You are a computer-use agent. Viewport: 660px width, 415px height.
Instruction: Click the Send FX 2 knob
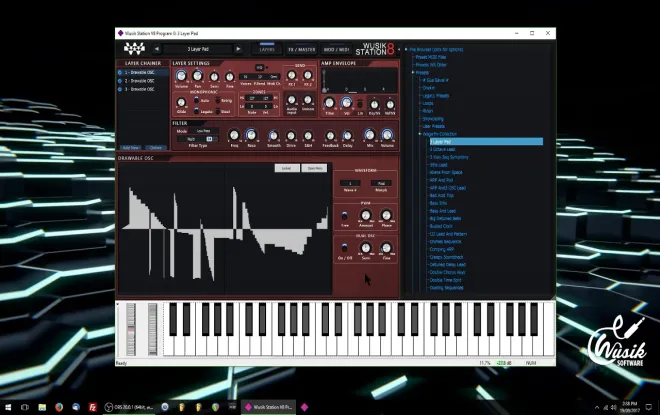(x=308, y=75)
